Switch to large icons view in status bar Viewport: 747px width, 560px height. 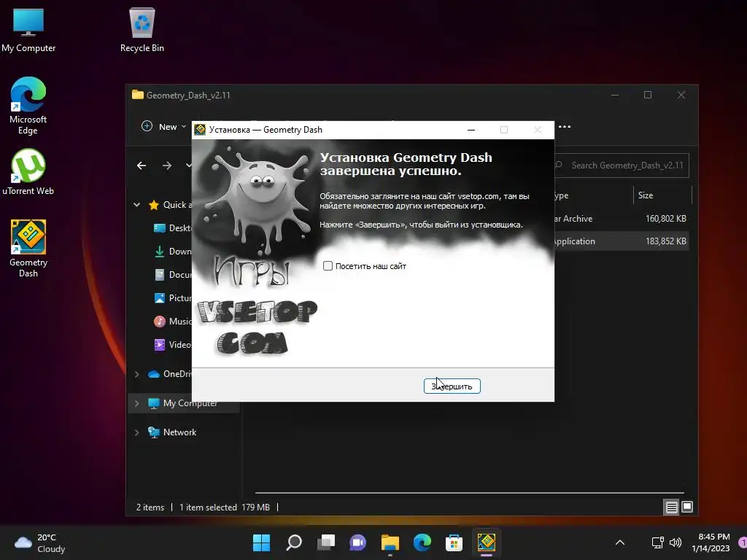(x=687, y=507)
